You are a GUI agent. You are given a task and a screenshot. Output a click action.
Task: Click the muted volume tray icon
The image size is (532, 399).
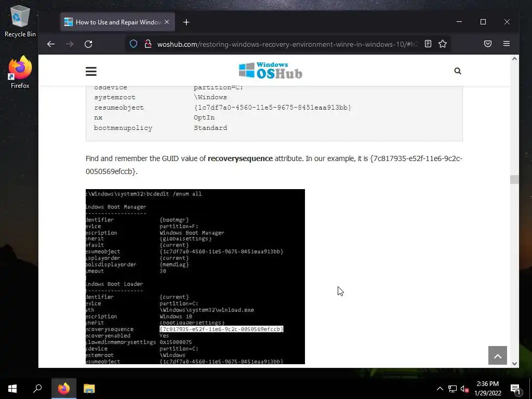(x=464, y=389)
